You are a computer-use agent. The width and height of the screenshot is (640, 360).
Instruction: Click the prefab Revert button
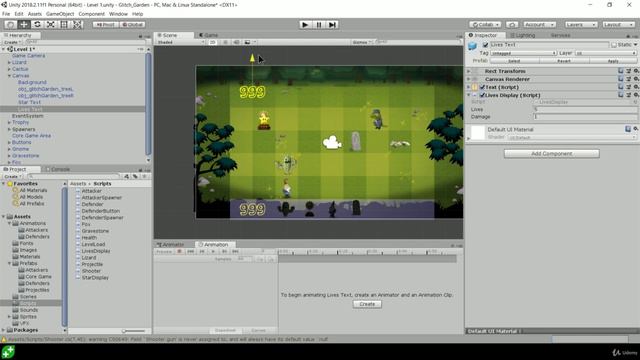click(564, 61)
